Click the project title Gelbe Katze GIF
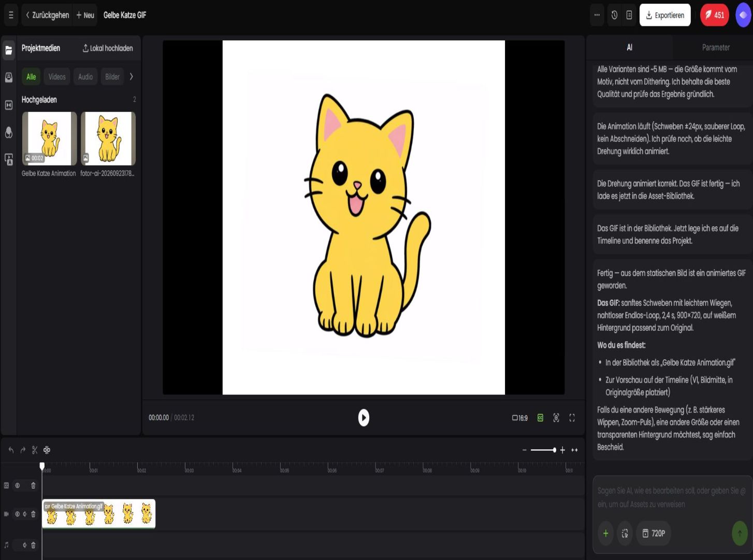This screenshot has height=560, width=753. [125, 15]
